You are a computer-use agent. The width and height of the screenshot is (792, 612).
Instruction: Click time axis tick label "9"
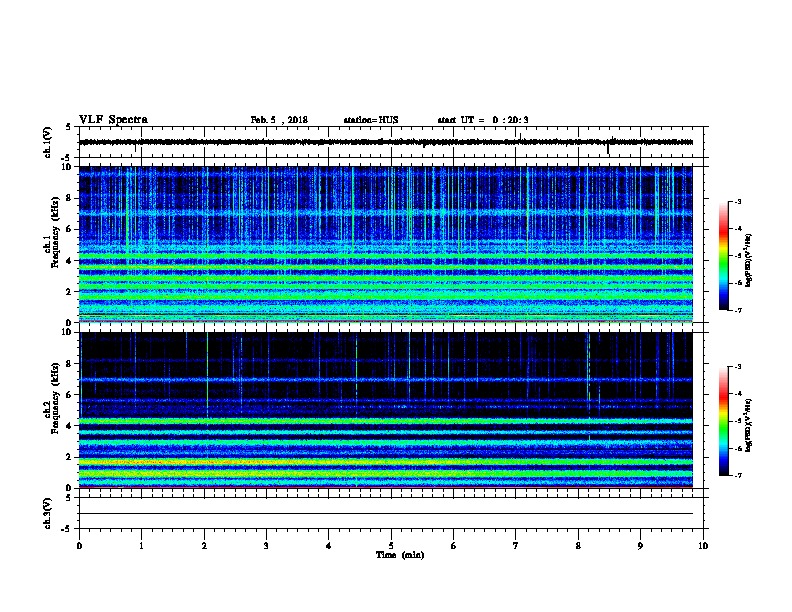(640, 545)
